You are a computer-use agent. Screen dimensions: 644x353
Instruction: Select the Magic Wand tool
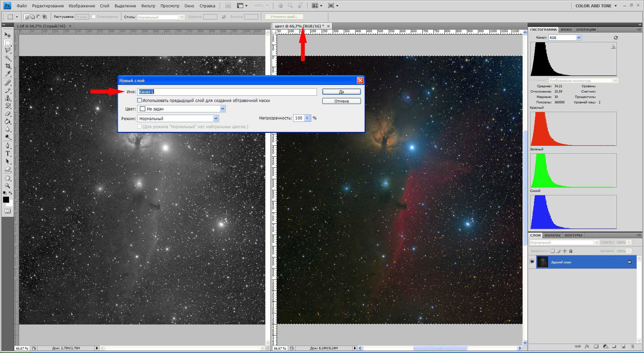pos(7,58)
